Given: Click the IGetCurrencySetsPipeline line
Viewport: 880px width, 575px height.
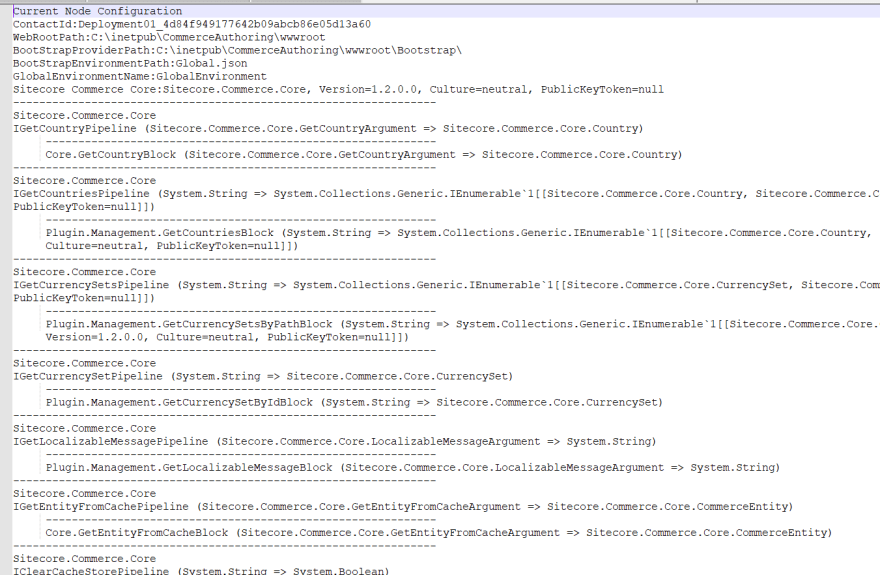Looking at the screenshot, I should (x=446, y=285).
